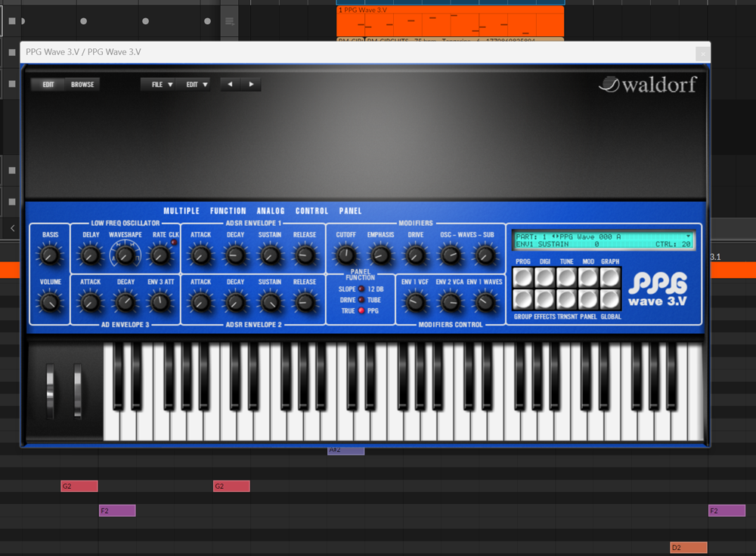Go to previous preset with left arrow

click(231, 85)
